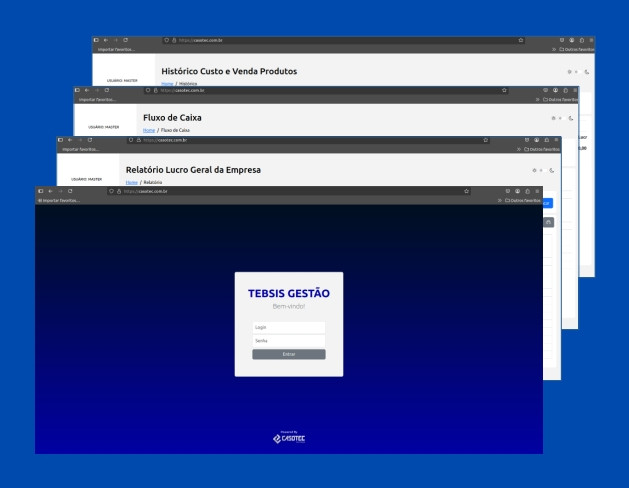Click bookmark star in Histórico window address bar
The height and width of the screenshot is (488, 629).
[x=521, y=40]
